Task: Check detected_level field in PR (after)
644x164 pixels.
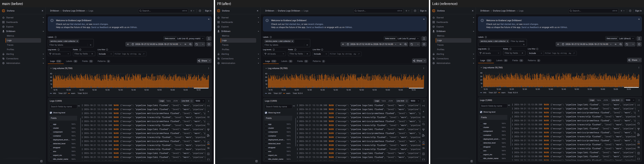Action: [x=266, y=144]
